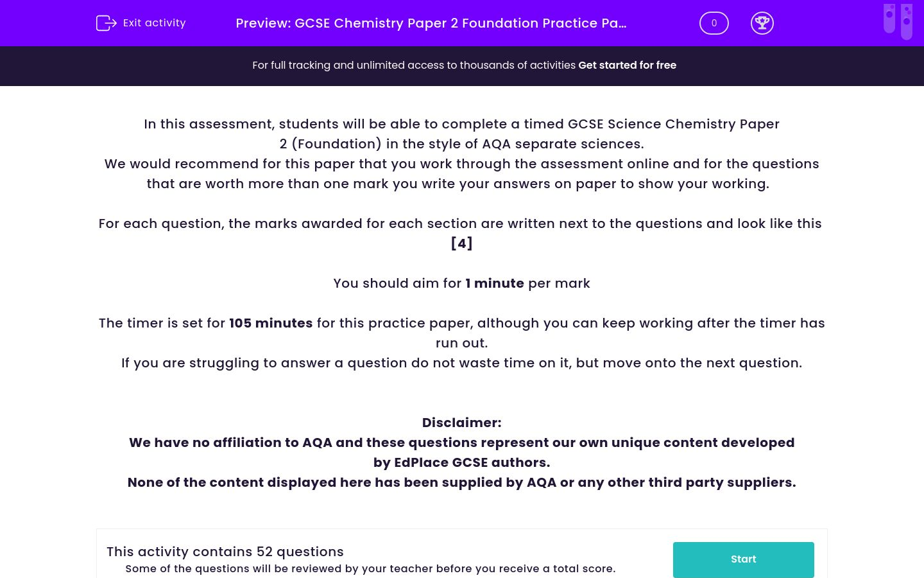Open Get started for free

pos(627,65)
